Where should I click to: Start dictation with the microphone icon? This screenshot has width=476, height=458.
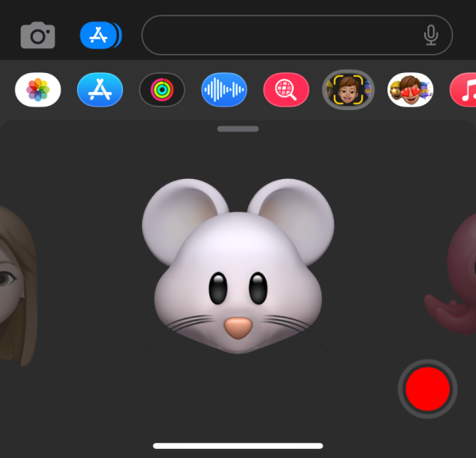431,35
